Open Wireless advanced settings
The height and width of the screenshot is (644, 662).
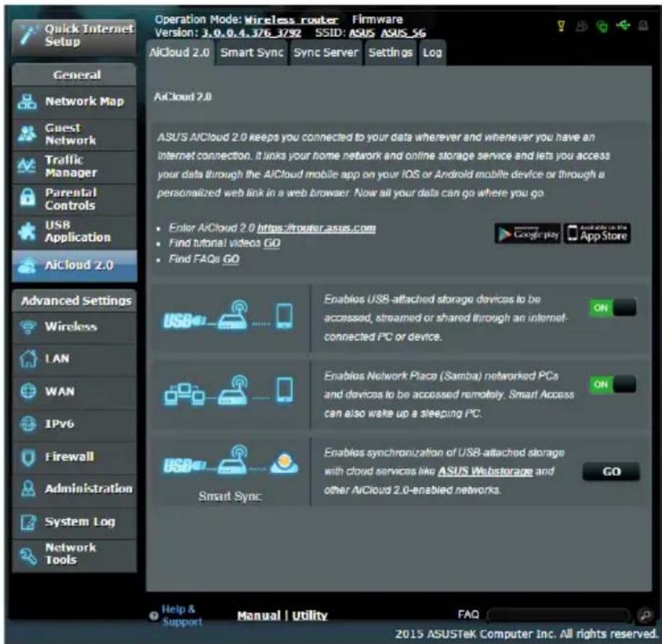tap(74, 327)
